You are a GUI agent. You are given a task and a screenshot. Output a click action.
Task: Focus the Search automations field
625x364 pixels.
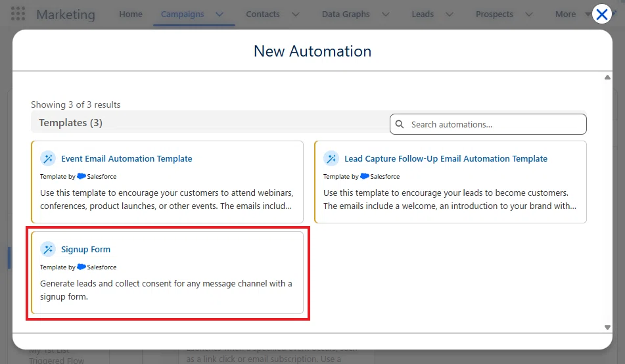click(x=488, y=124)
